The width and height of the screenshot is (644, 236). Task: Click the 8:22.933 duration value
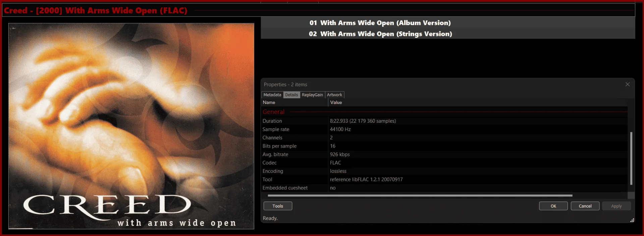363,121
